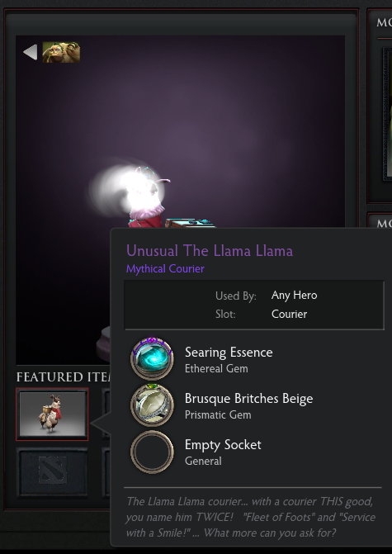Click the Mythical Courier rarity label

[x=165, y=268]
